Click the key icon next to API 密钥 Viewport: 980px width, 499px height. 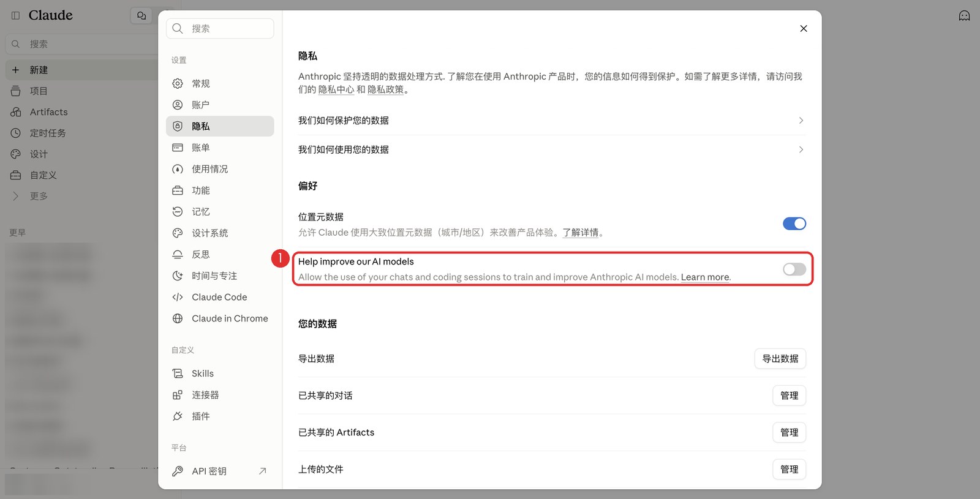coord(178,471)
